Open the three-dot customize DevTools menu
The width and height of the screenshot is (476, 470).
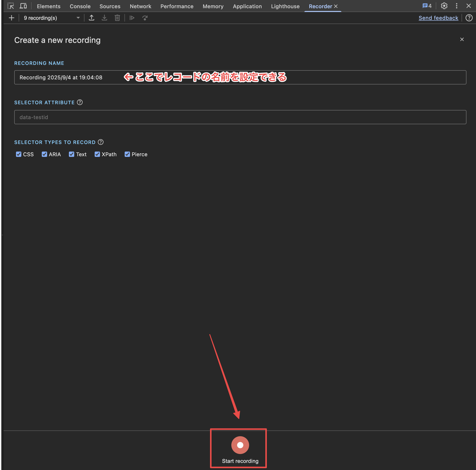click(456, 6)
